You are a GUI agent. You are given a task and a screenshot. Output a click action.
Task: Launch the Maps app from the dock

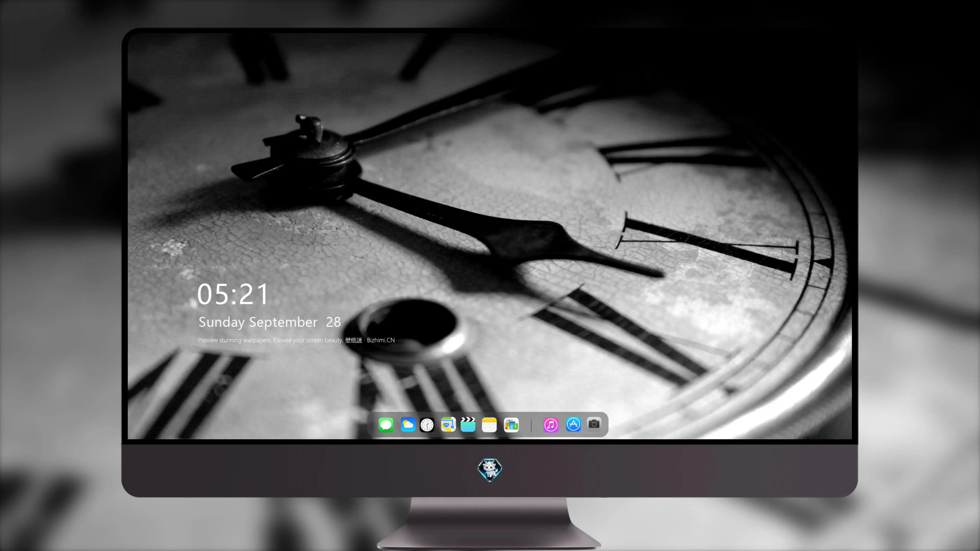(448, 424)
